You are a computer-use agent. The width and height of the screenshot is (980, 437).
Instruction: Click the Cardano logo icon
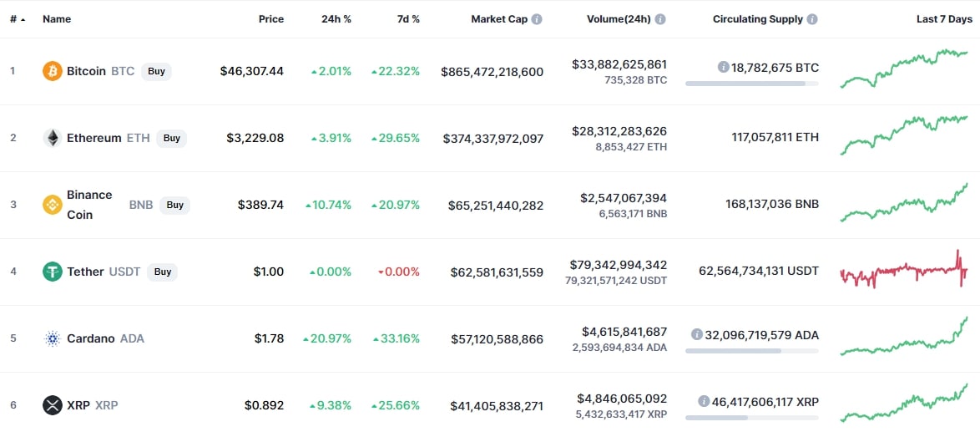53,339
